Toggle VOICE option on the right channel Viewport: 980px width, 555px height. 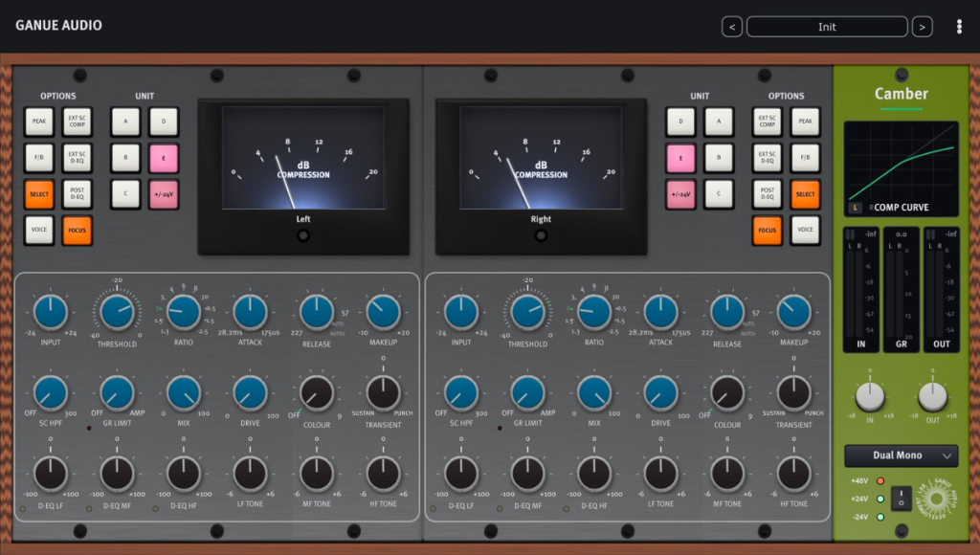tap(805, 230)
